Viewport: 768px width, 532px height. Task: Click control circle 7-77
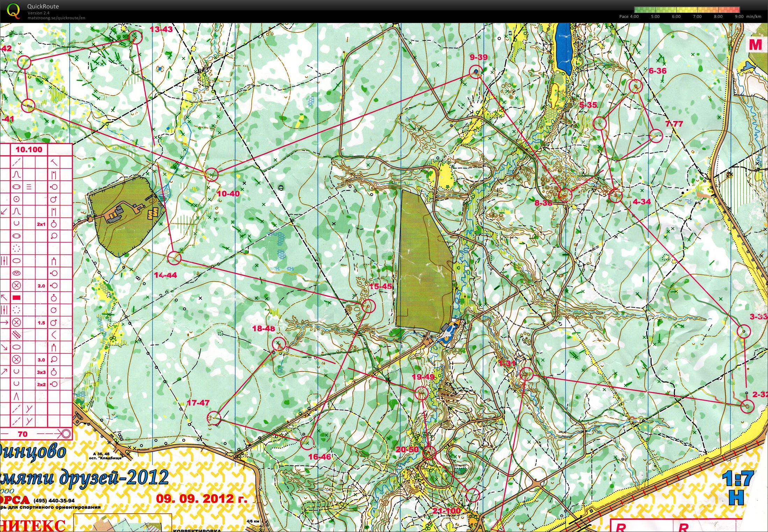(x=656, y=136)
